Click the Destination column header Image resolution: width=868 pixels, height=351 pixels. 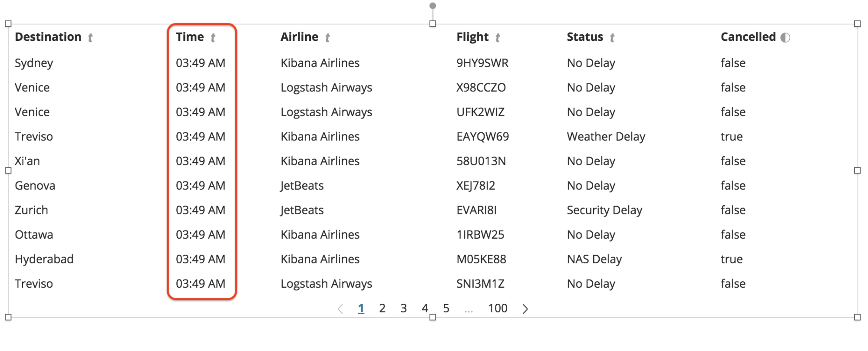[48, 37]
